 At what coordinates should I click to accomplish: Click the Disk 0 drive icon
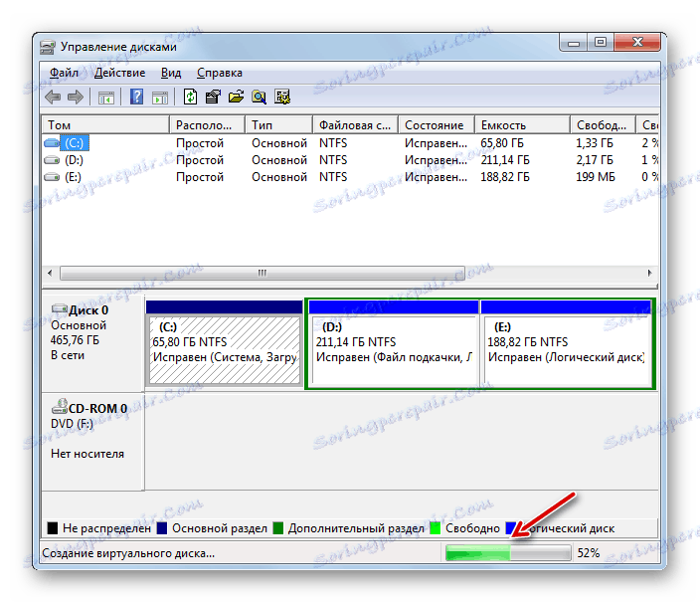point(60,309)
